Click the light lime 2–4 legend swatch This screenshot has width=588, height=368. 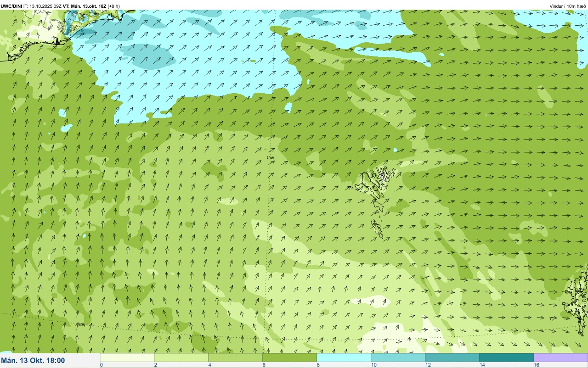[181, 357]
